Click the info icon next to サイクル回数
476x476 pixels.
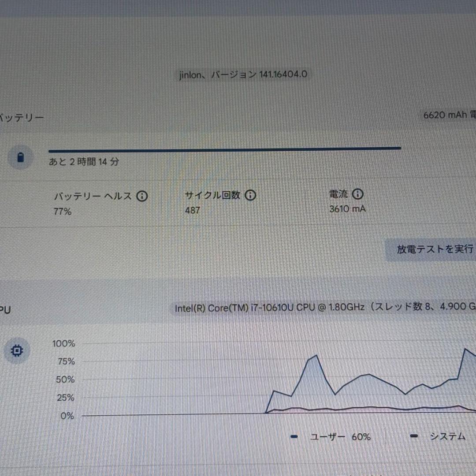pyautogui.click(x=250, y=195)
